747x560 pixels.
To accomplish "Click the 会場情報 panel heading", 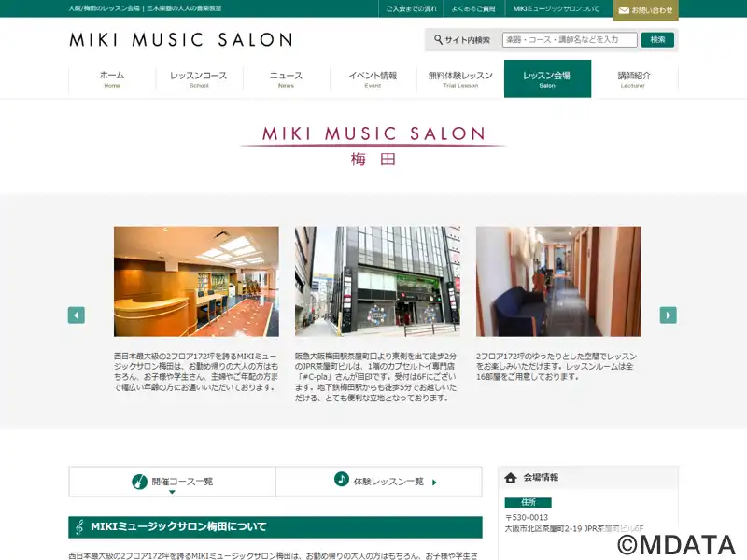I will tap(588, 478).
